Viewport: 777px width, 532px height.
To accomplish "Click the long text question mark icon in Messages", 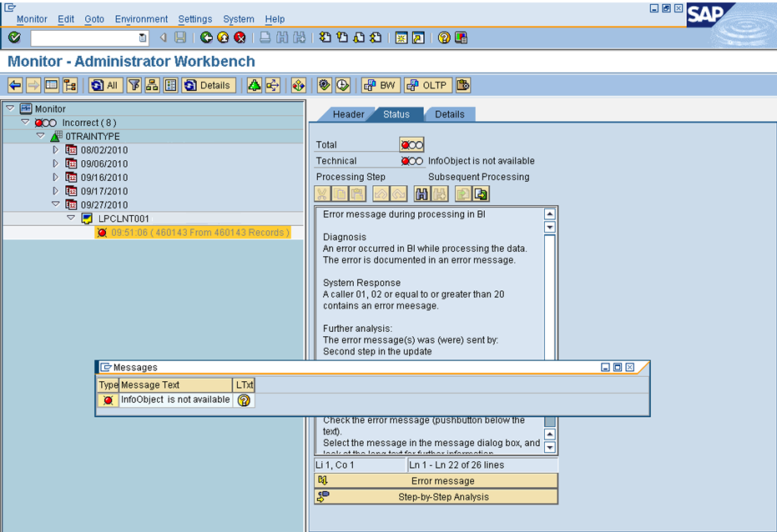I will pyautogui.click(x=244, y=400).
